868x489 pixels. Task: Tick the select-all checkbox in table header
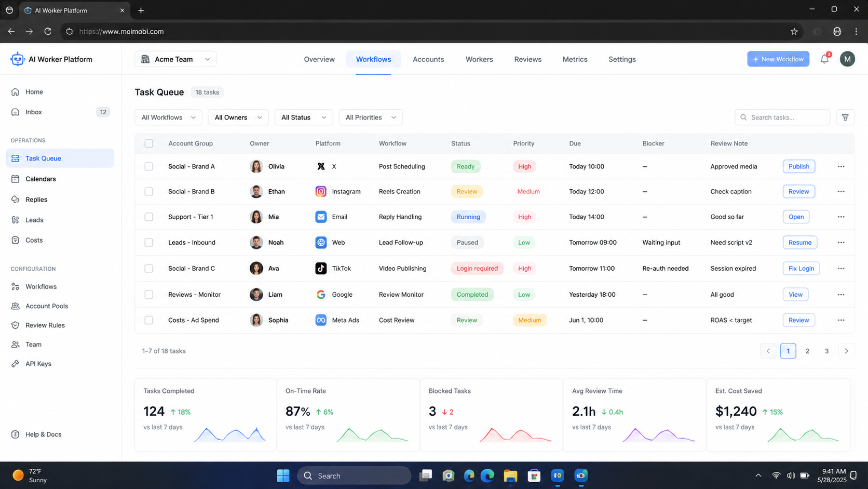[x=149, y=143]
